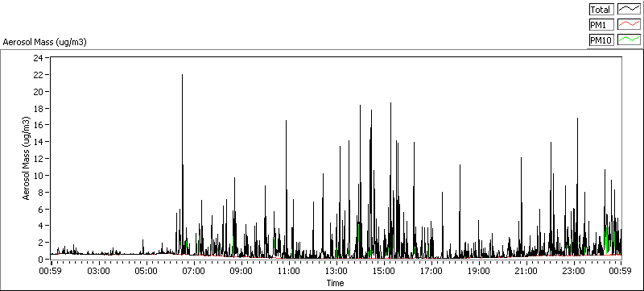Click the starting 00:59 time axis value
Screen dimensions: 644x291
[x=51, y=271]
